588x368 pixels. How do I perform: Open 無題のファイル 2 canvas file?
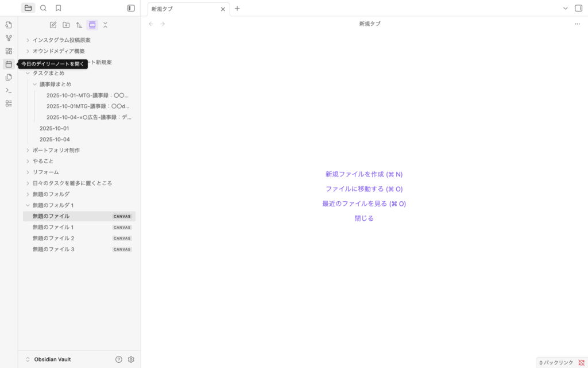point(53,238)
